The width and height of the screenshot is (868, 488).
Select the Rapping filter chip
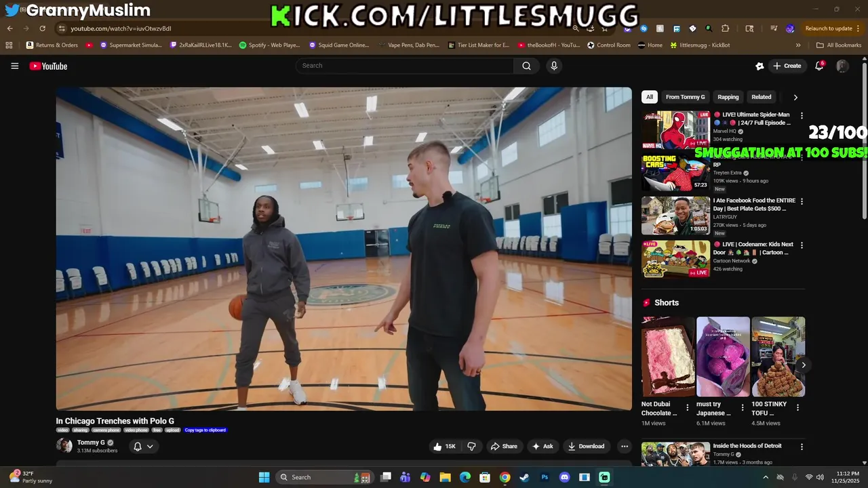point(728,97)
